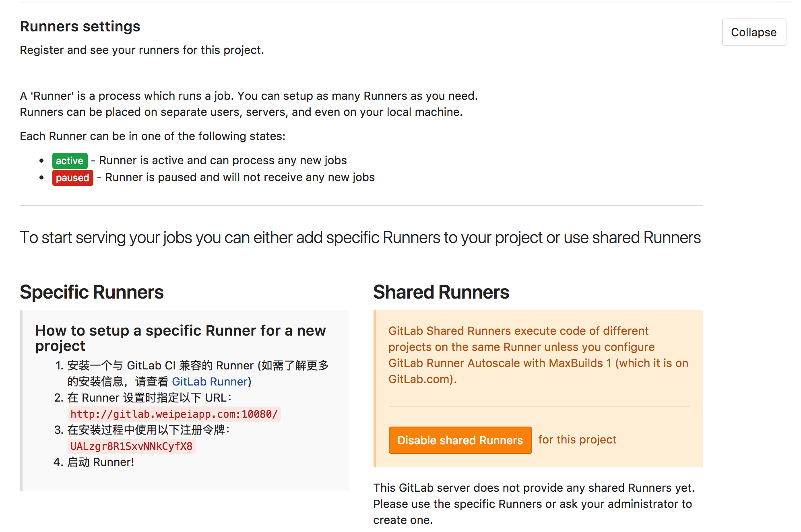The height and width of the screenshot is (532, 801).
Task: Open the GitLab Runner documentation link
Action: tap(209, 381)
